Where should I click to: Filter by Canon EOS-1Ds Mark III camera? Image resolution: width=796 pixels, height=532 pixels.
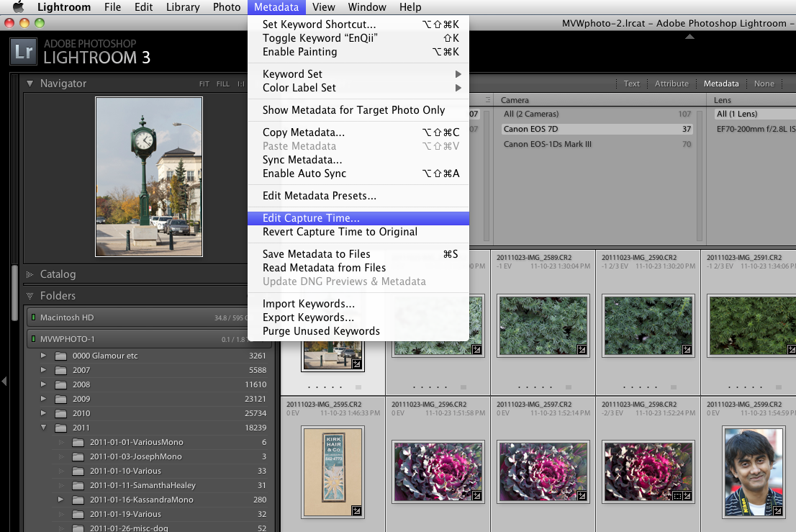(x=547, y=144)
